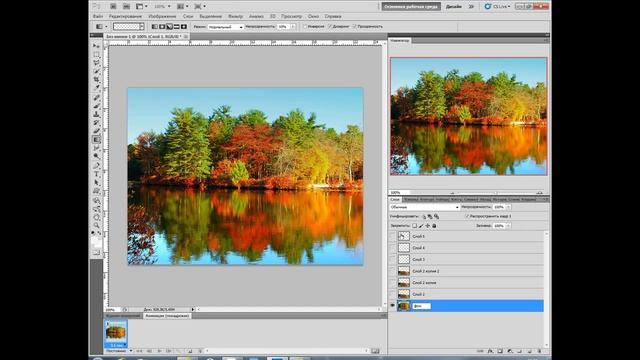Lock transparent pixels for layer
This screenshot has width=640, height=360.
point(414,226)
